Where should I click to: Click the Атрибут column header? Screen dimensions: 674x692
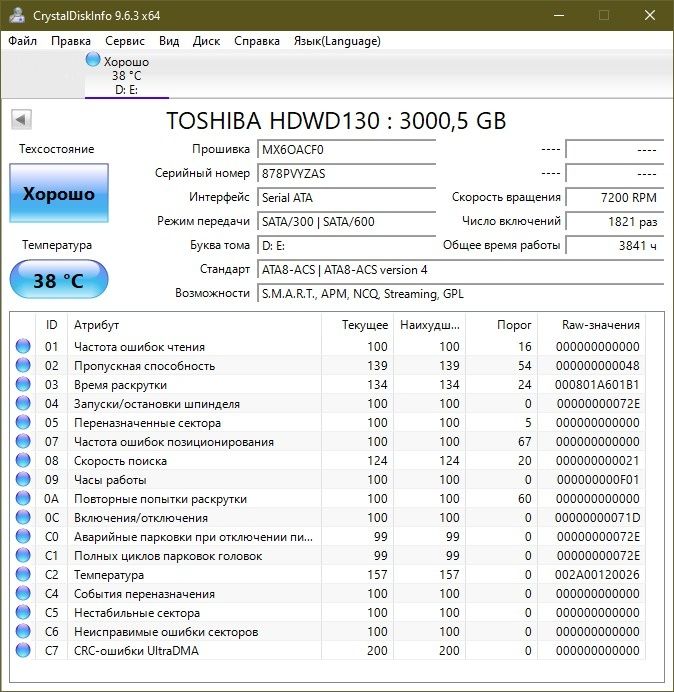click(195, 325)
